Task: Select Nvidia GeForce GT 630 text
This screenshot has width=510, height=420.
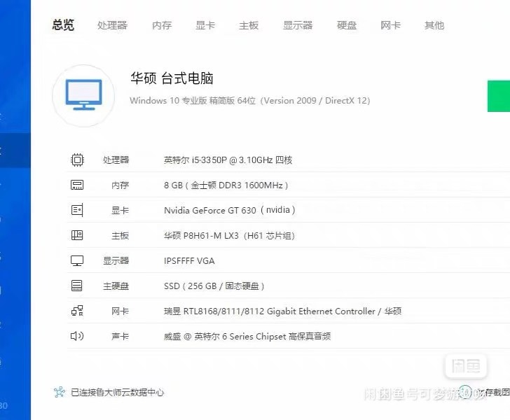Action: pos(230,210)
